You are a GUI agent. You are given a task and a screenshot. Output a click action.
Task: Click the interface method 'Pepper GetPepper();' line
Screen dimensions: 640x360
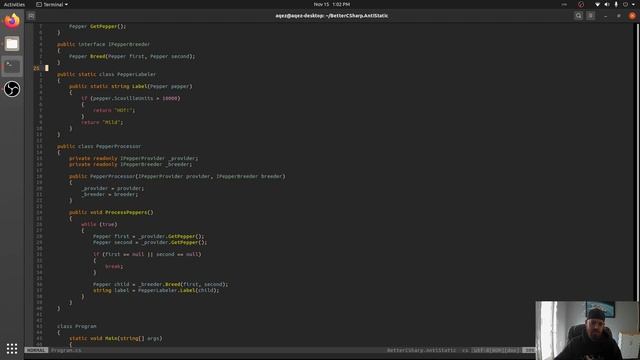pyautogui.click(x=98, y=26)
